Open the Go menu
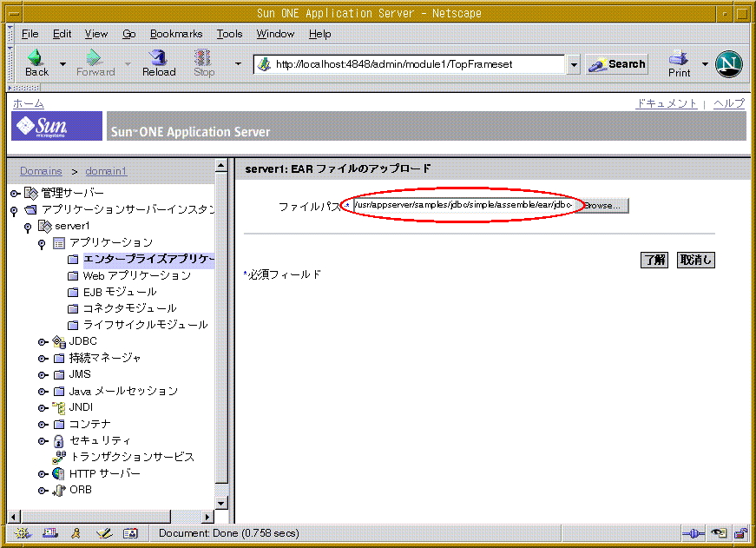This screenshot has width=756, height=548. [128, 34]
